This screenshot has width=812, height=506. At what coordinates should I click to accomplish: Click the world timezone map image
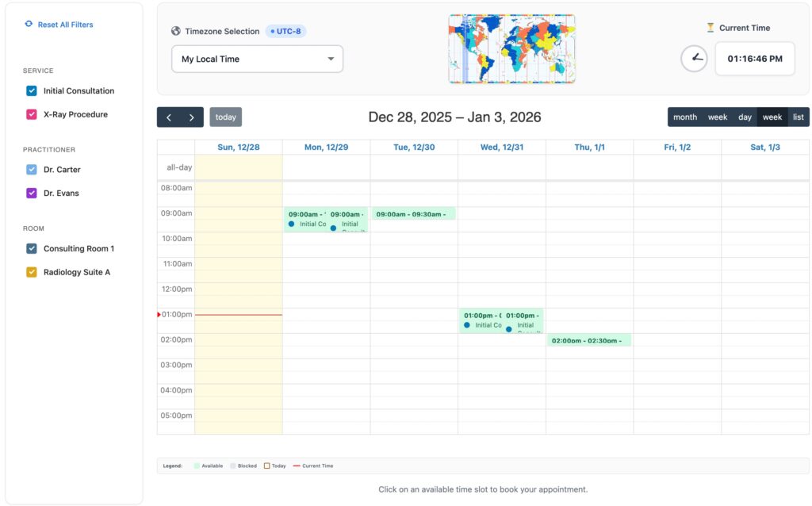(x=511, y=48)
